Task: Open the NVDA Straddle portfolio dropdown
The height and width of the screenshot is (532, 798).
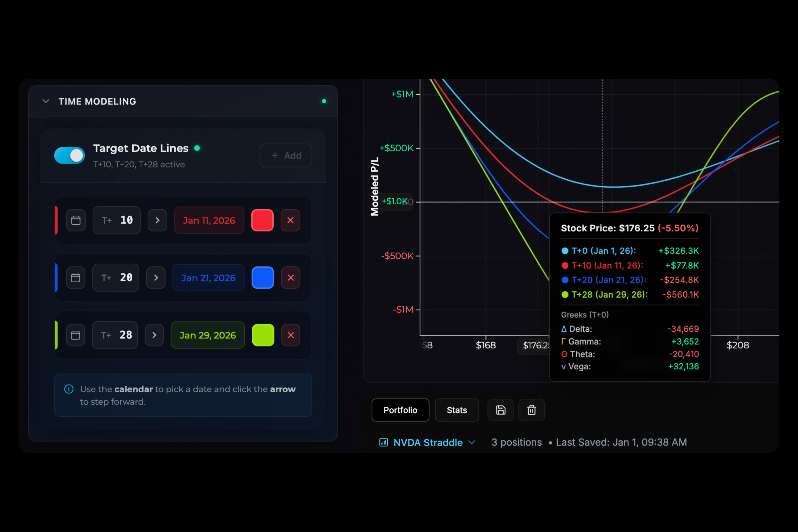Action: (428, 443)
